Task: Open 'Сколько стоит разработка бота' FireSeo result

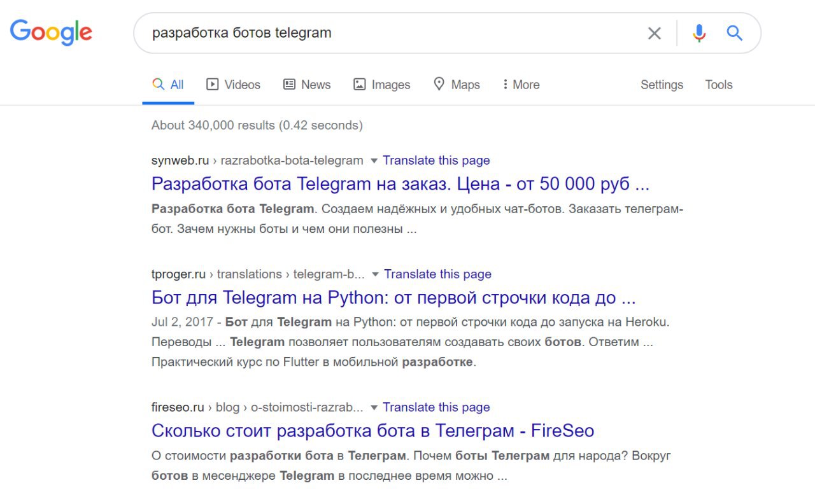Action: coord(372,431)
